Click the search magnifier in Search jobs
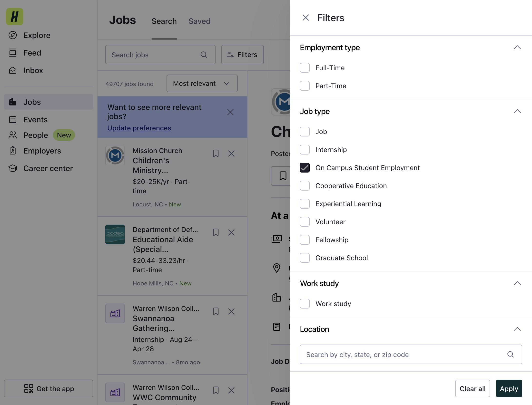532x405 pixels. 204,55
